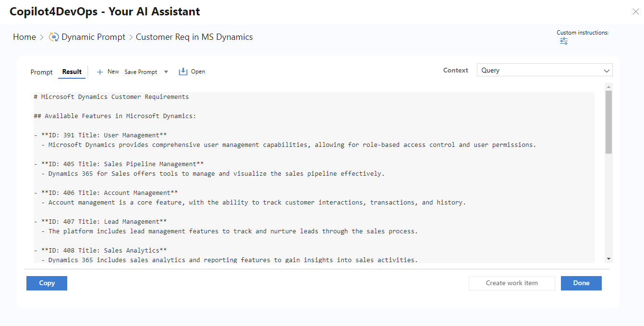Click the text about nurturing leads

coord(230,231)
